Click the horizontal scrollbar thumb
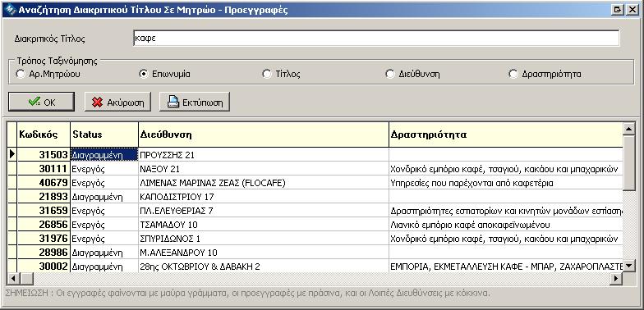Viewport: 644px width, 310px height. coord(26,279)
